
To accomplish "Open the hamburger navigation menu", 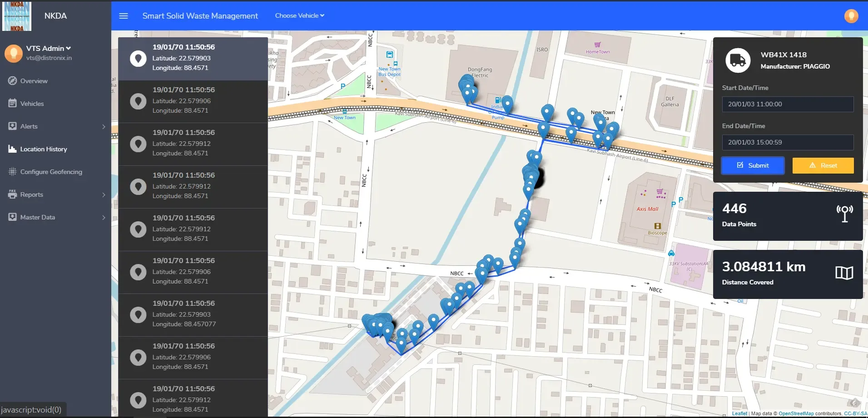I will click(124, 15).
